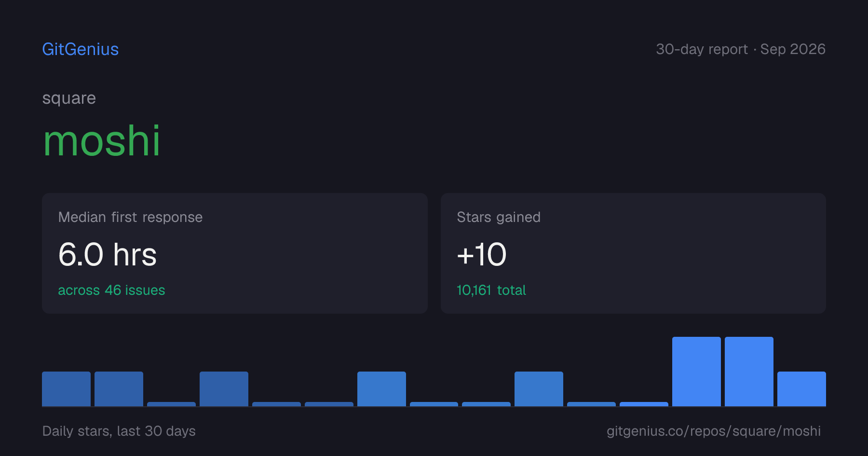Click the last bar in the chart
The width and height of the screenshot is (868, 456).
801,389
